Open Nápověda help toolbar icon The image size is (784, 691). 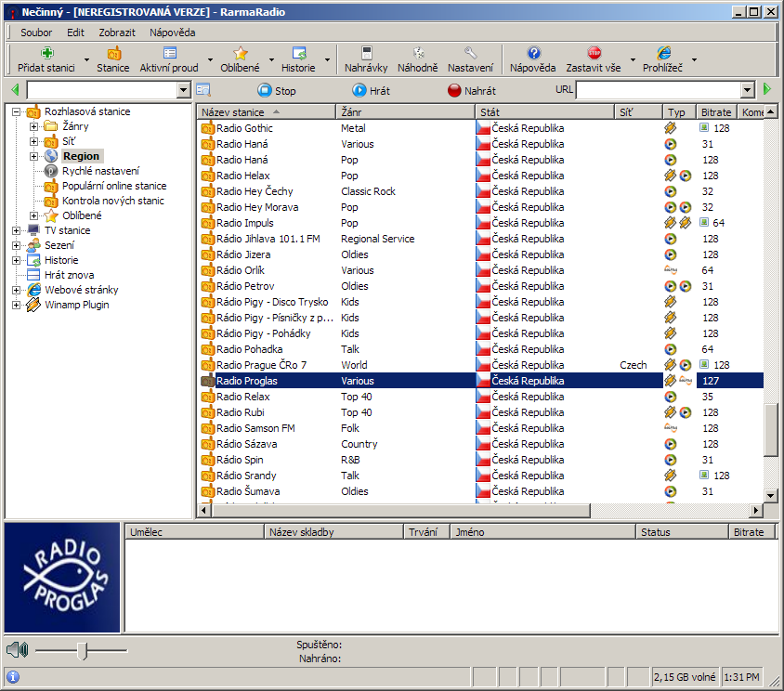[533, 53]
